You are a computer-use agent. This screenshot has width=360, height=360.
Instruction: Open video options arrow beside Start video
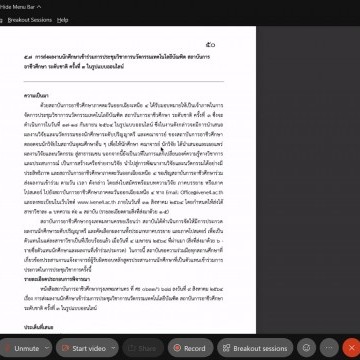(114, 348)
